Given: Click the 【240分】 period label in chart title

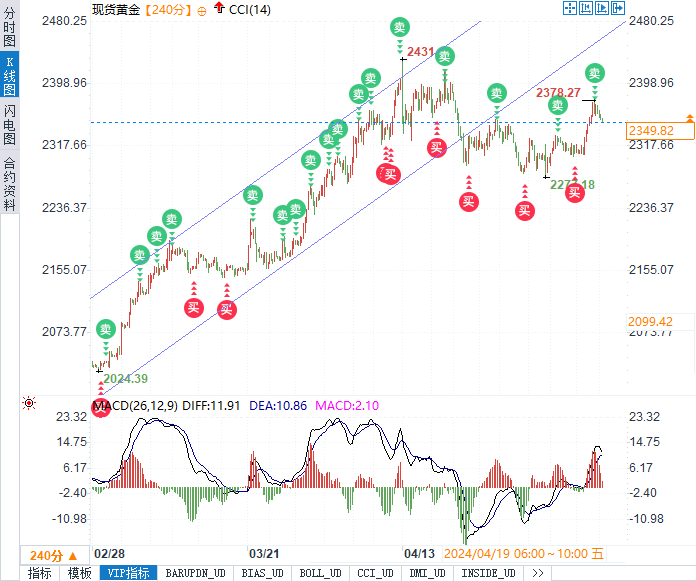Looking at the screenshot, I should point(169,10).
